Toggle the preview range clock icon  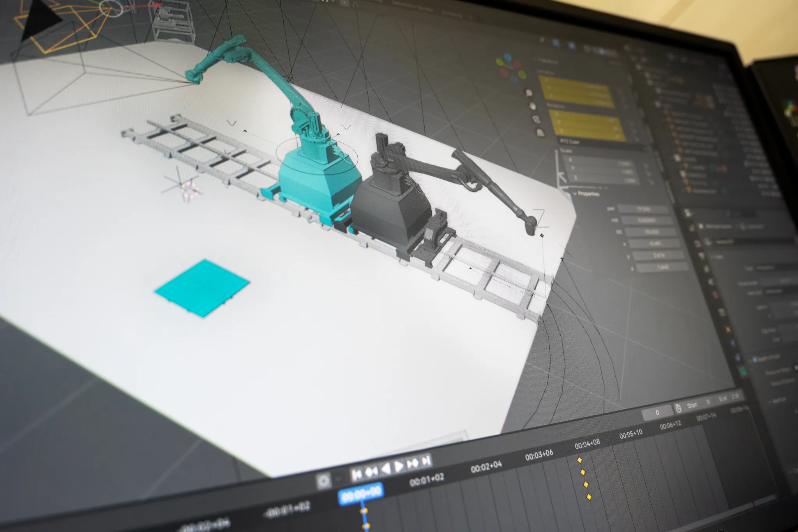pos(678,408)
